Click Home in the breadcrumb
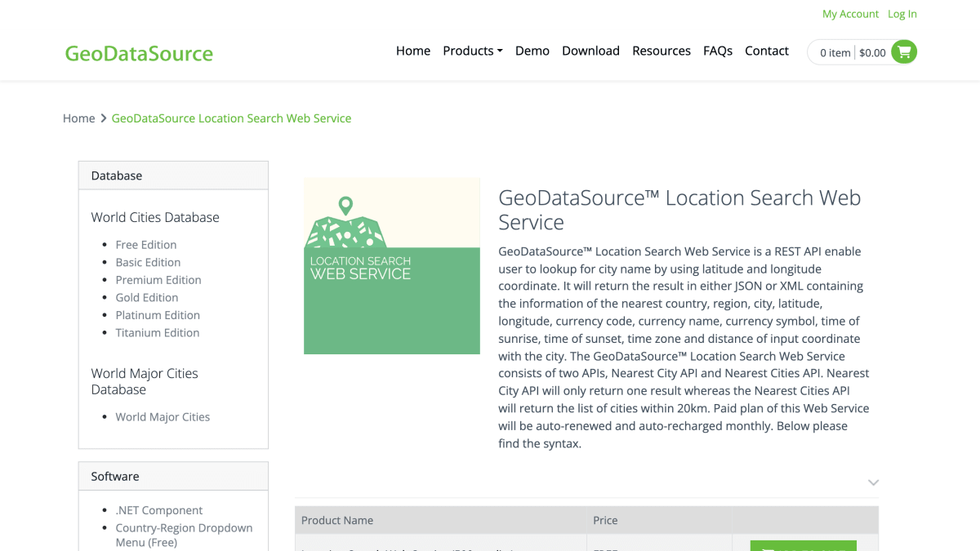 click(79, 118)
